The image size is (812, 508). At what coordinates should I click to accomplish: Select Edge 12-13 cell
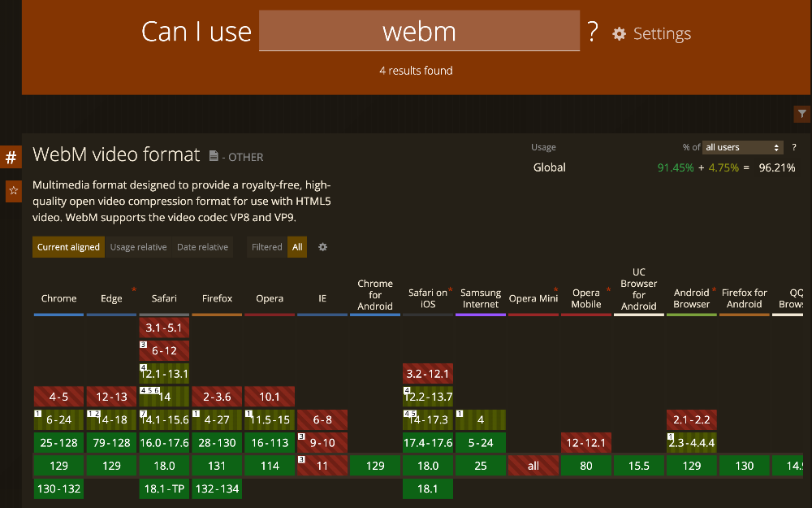(111, 397)
